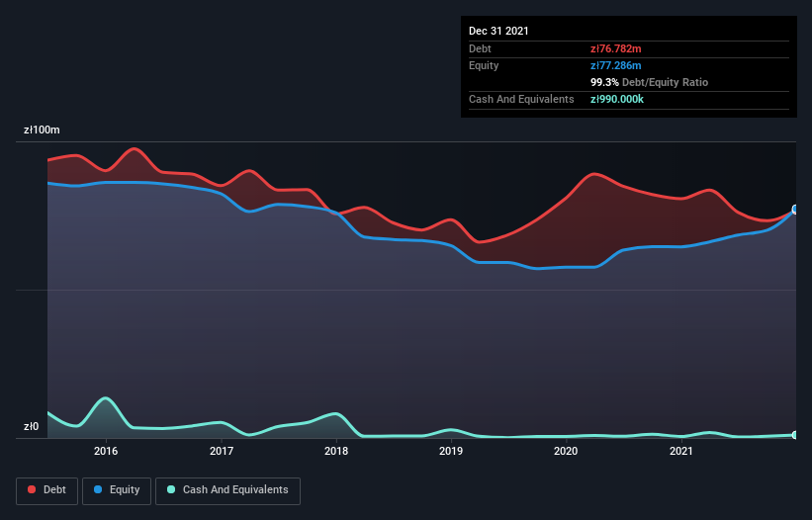Click the blue Equity legend dot
The width and height of the screenshot is (812, 520).
click(98, 489)
